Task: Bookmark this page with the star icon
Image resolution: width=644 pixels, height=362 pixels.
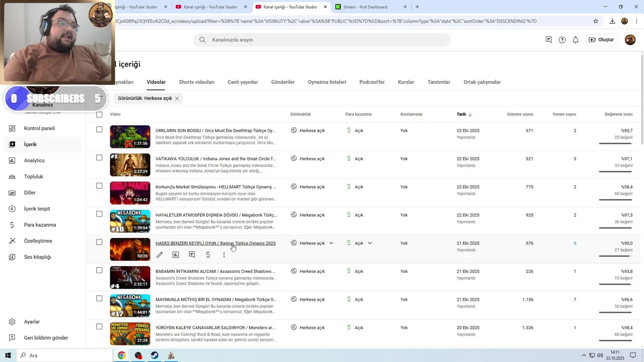Action: click(596, 21)
